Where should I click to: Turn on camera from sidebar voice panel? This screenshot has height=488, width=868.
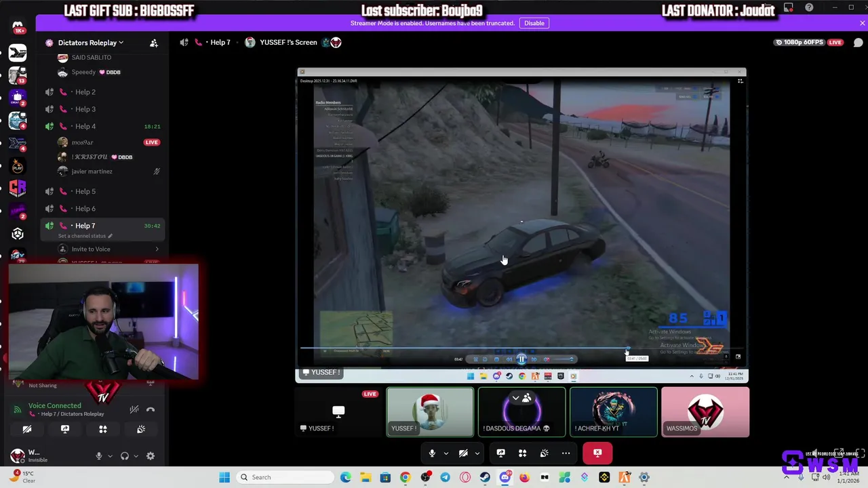[27, 429]
